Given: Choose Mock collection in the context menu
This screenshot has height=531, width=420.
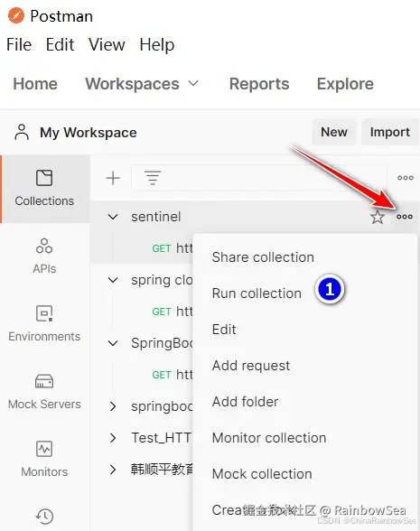Looking at the screenshot, I should tap(262, 474).
